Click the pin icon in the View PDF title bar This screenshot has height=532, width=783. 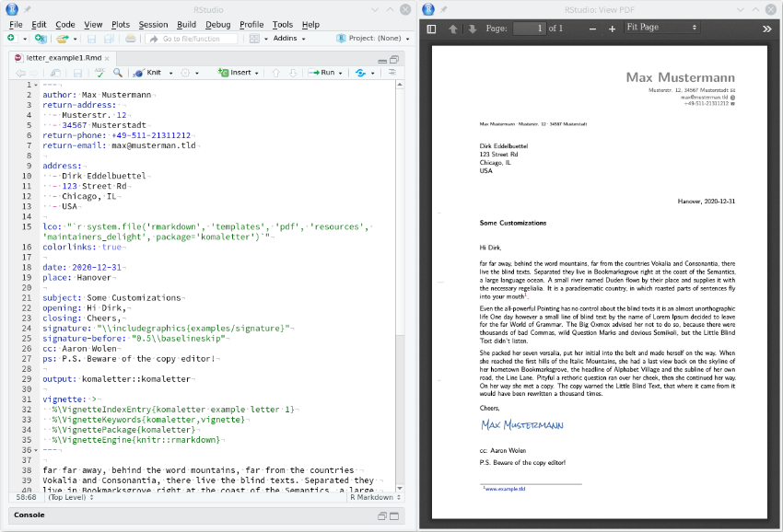(x=443, y=9)
